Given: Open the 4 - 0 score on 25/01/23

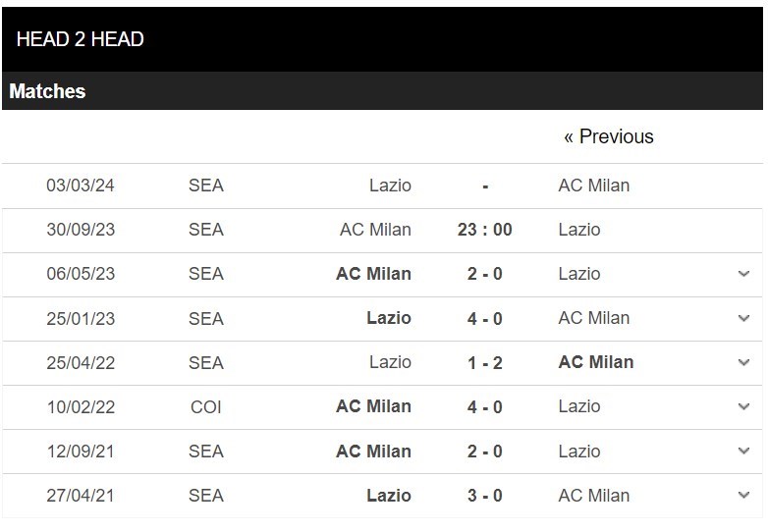Looking at the screenshot, I should [484, 319].
